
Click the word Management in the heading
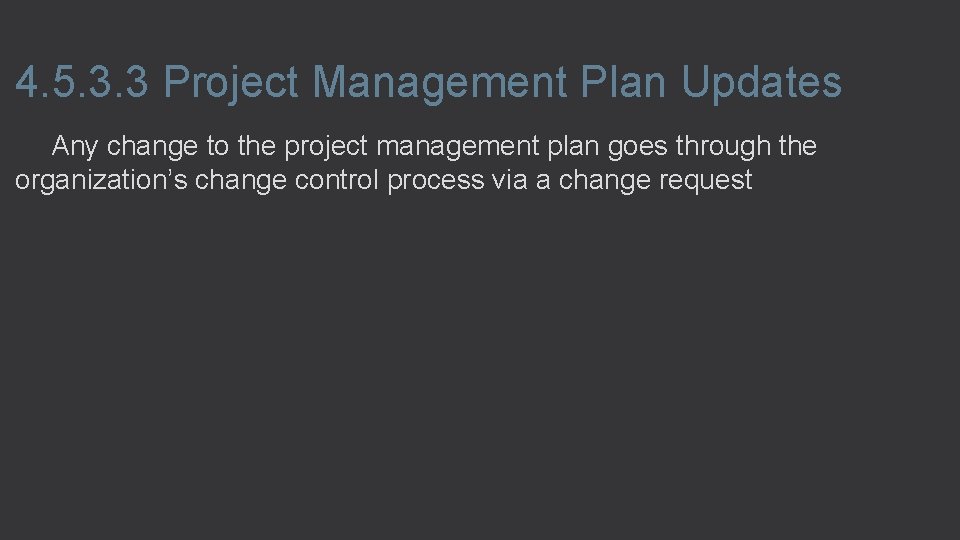click(440, 84)
